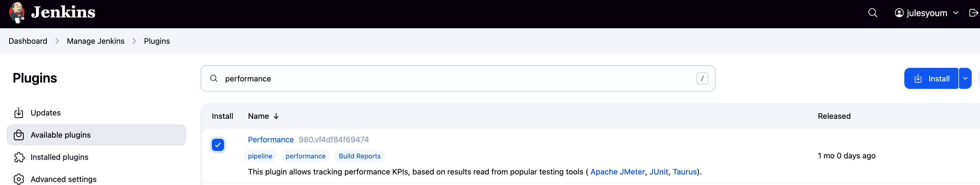The height and width of the screenshot is (185, 980).
Task: Click the Apache JMeter link
Action: pyautogui.click(x=617, y=172)
